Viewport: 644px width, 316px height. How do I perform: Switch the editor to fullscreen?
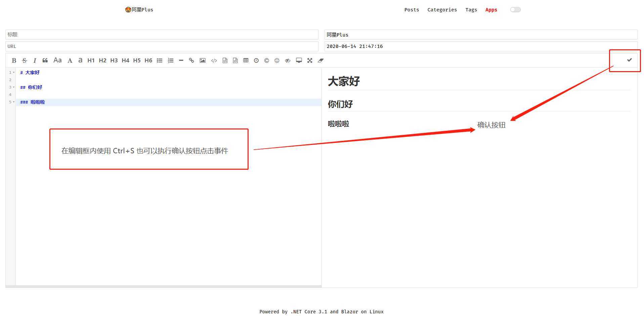click(310, 60)
